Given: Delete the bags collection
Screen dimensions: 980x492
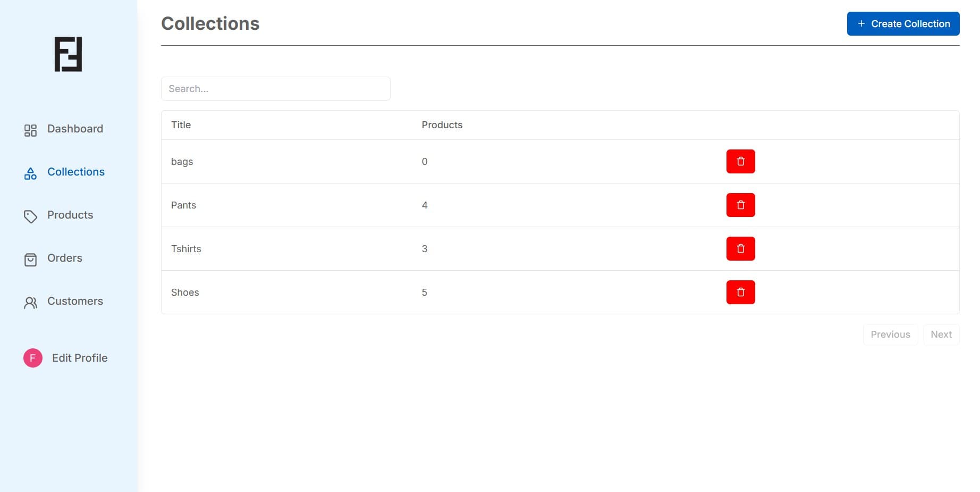Looking at the screenshot, I should pos(740,161).
